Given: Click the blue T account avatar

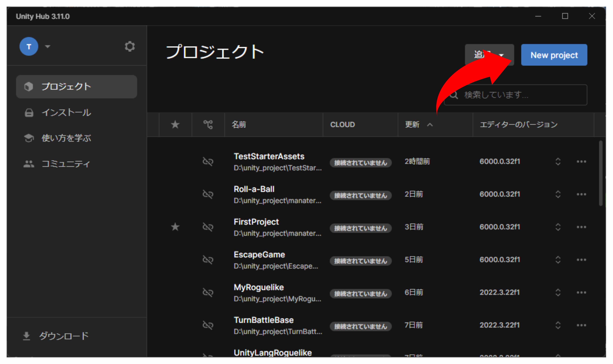Looking at the screenshot, I should click(x=29, y=46).
